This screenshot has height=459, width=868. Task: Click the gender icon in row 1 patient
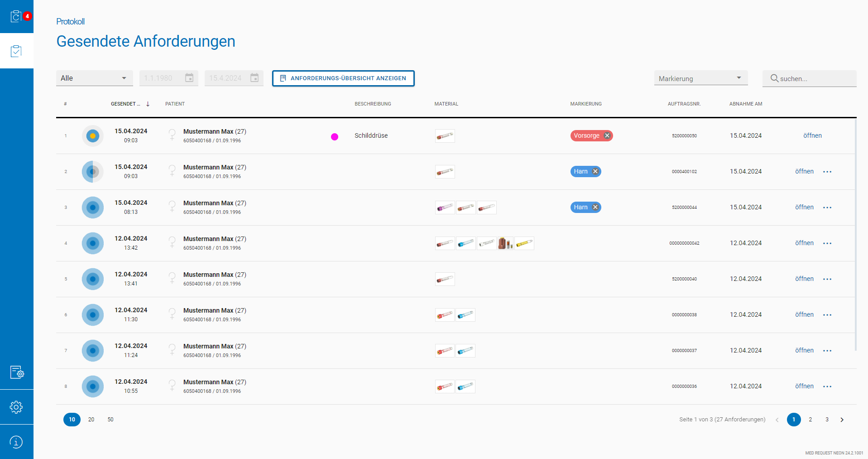tap(172, 135)
